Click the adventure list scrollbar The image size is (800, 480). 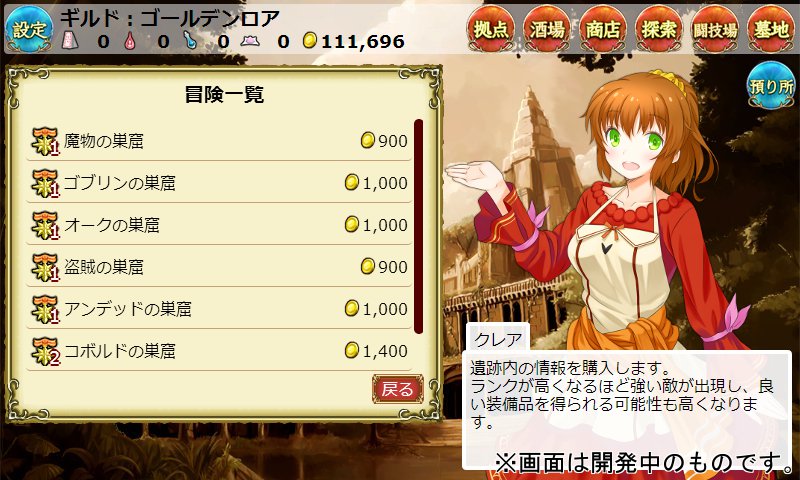point(418,226)
